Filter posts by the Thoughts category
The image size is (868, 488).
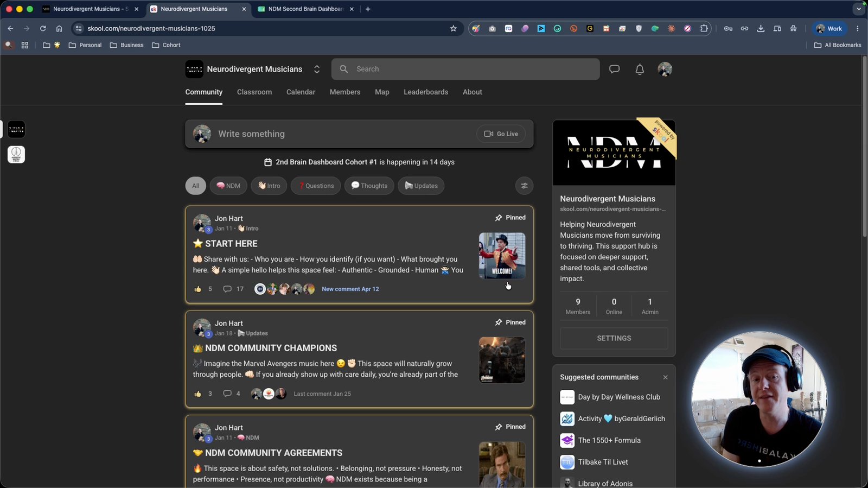tap(369, 186)
